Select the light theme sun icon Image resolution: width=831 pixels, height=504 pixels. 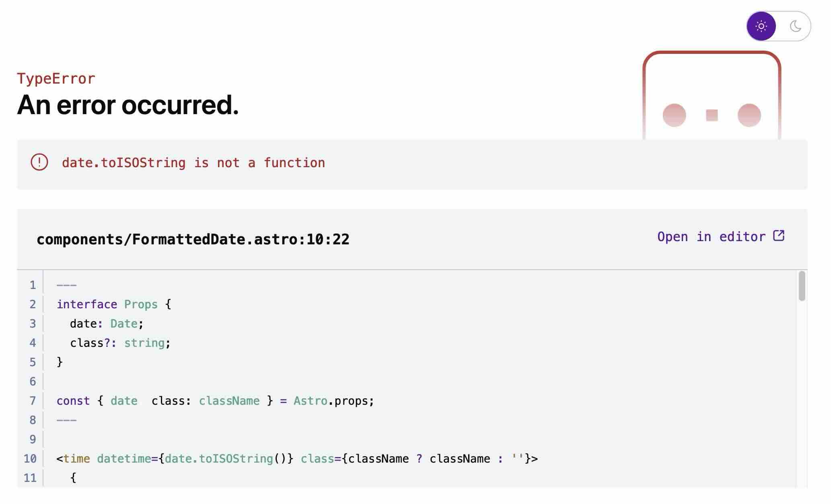pyautogui.click(x=761, y=27)
